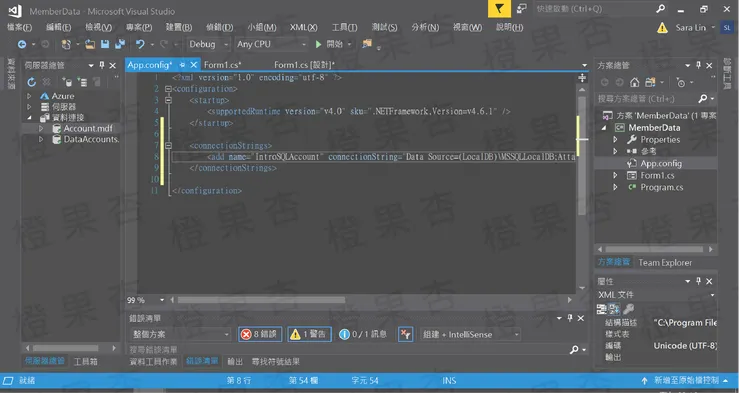
Task: Click the Quick Launch (Ctrl+Q) input field
Action: [594, 9]
